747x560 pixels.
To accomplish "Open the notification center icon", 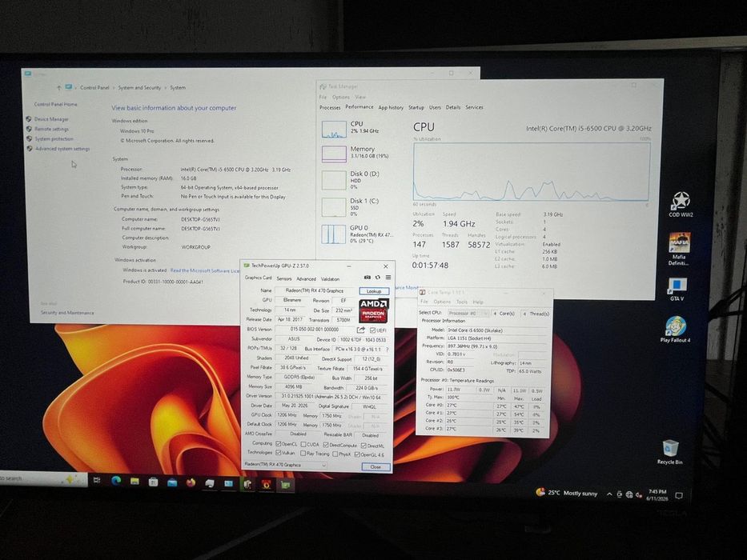I will 679,496.
